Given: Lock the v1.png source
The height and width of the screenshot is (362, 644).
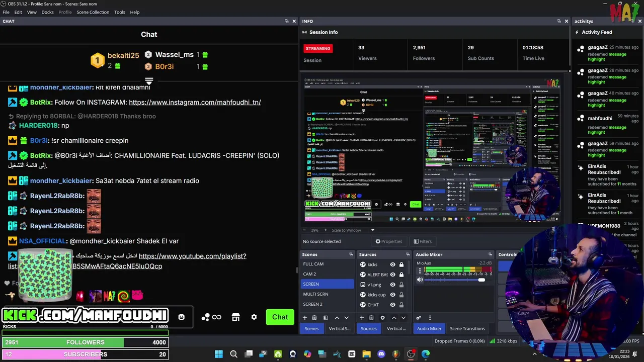Looking at the screenshot, I should 401,285.
